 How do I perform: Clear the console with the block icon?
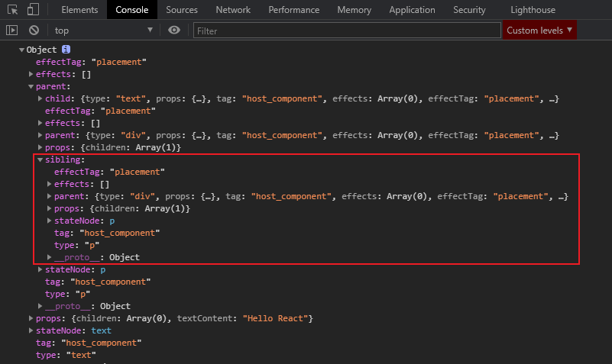point(34,30)
